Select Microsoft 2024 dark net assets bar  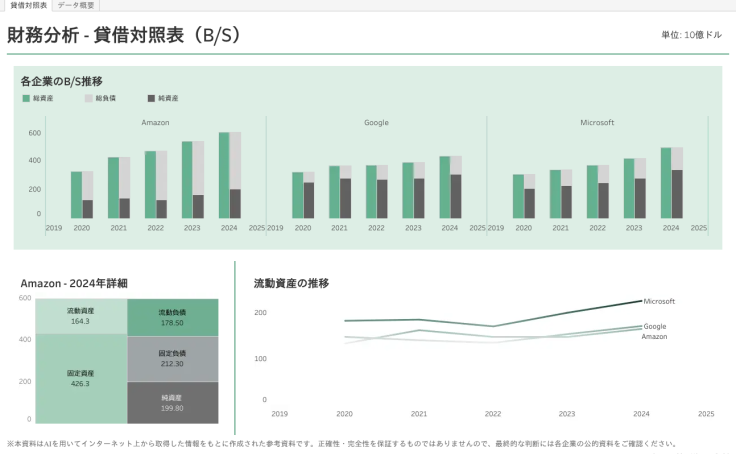[677, 194]
